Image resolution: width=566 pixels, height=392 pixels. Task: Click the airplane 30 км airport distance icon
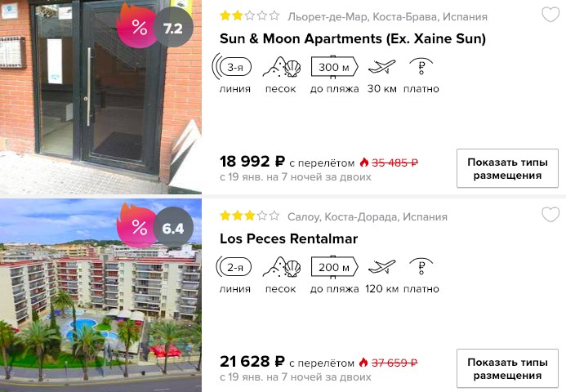[x=382, y=66]
